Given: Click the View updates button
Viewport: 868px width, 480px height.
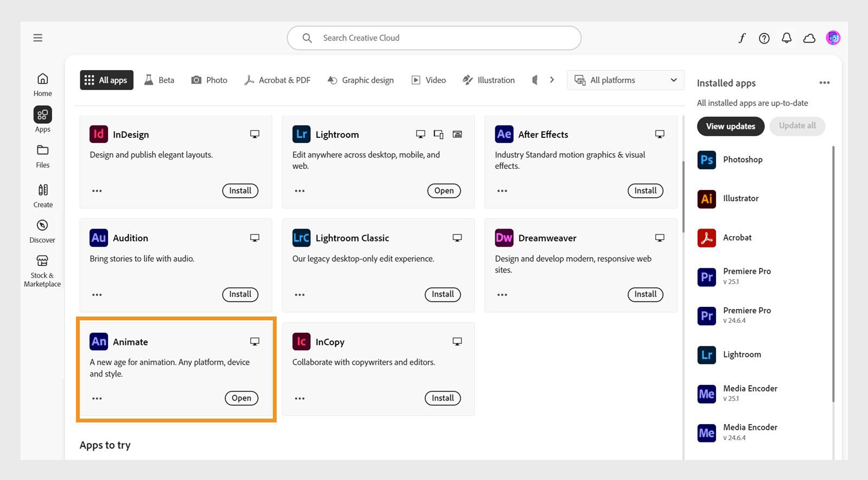Looking at the screenshot, I should [730, 126].
